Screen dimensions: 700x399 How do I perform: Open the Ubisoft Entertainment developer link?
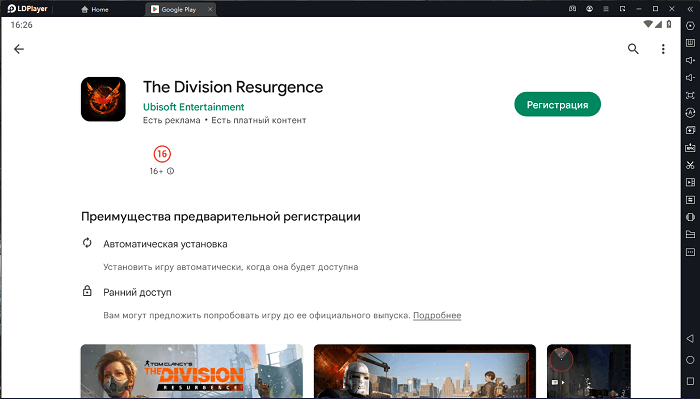pyautogui.click(x=193, y=107)
